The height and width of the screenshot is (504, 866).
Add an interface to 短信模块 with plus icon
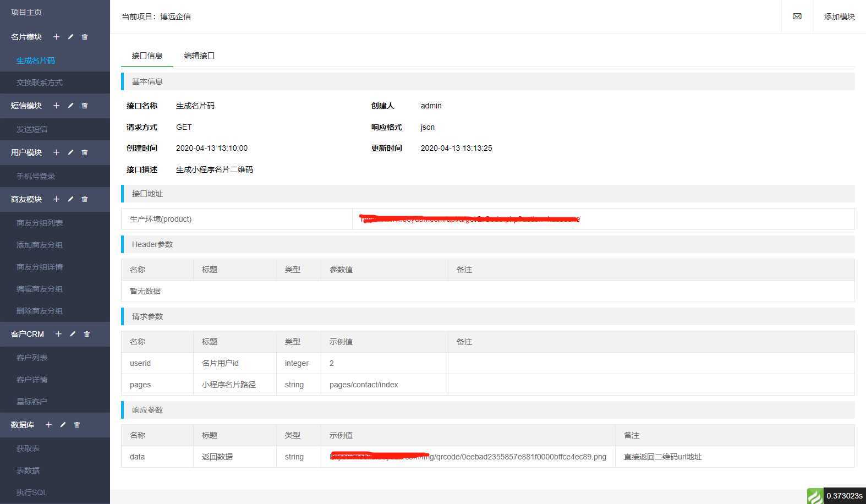[x=56, y=106]
